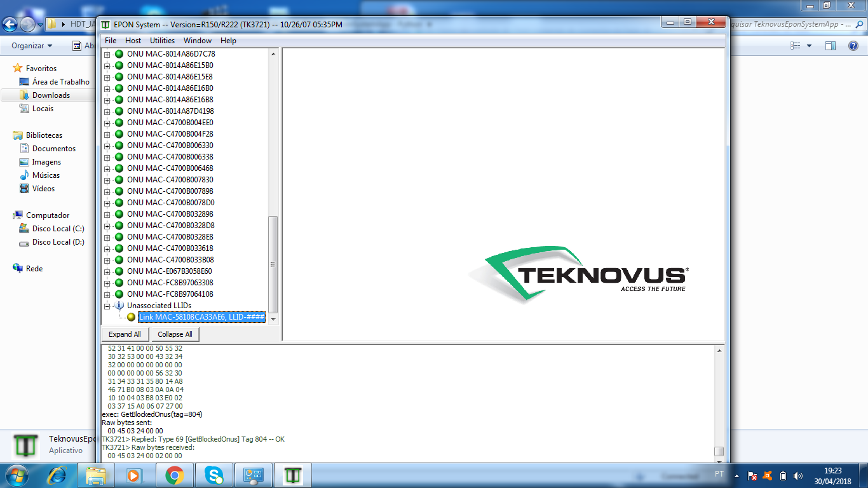Screen dimensions: 868x488
Task: Expand ONU MAC-C700B006330 tree node
Action: [107, 146]
